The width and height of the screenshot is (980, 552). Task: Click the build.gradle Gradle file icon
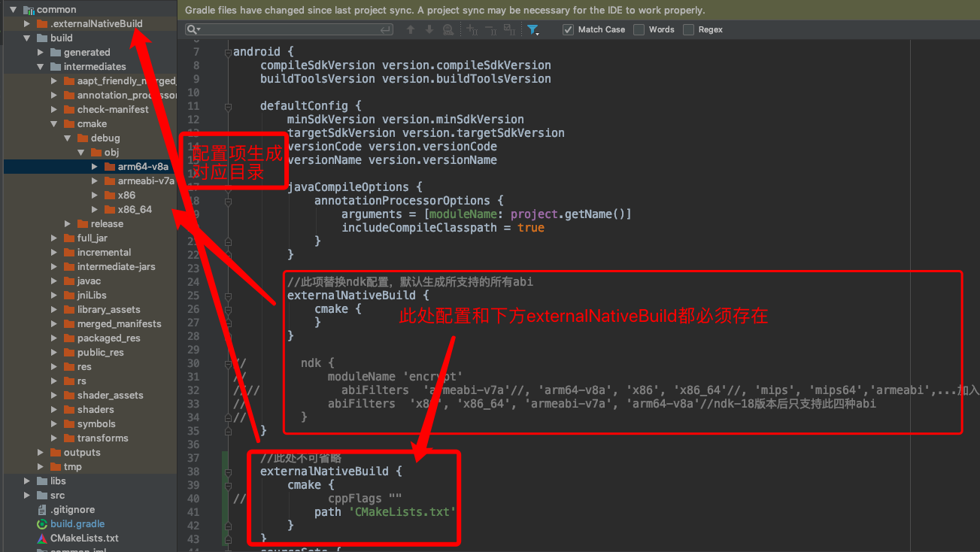42,523
